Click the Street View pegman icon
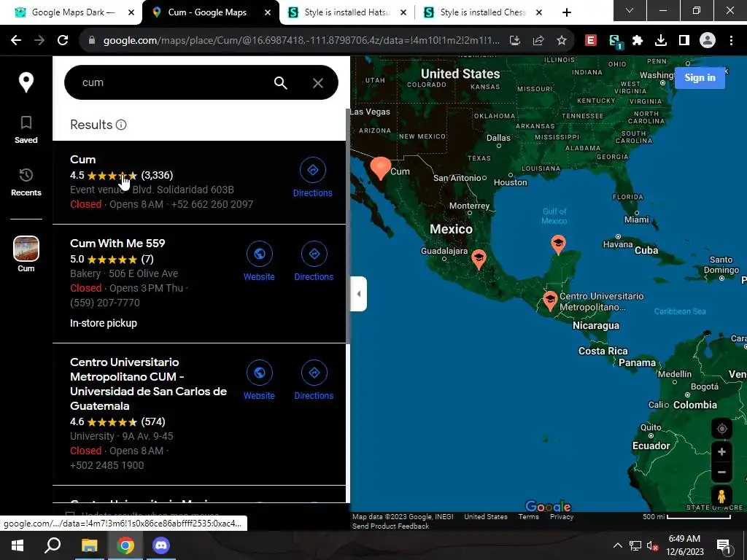Image resolution: width=747 pixels, height=560 pixels. (721, 496)
